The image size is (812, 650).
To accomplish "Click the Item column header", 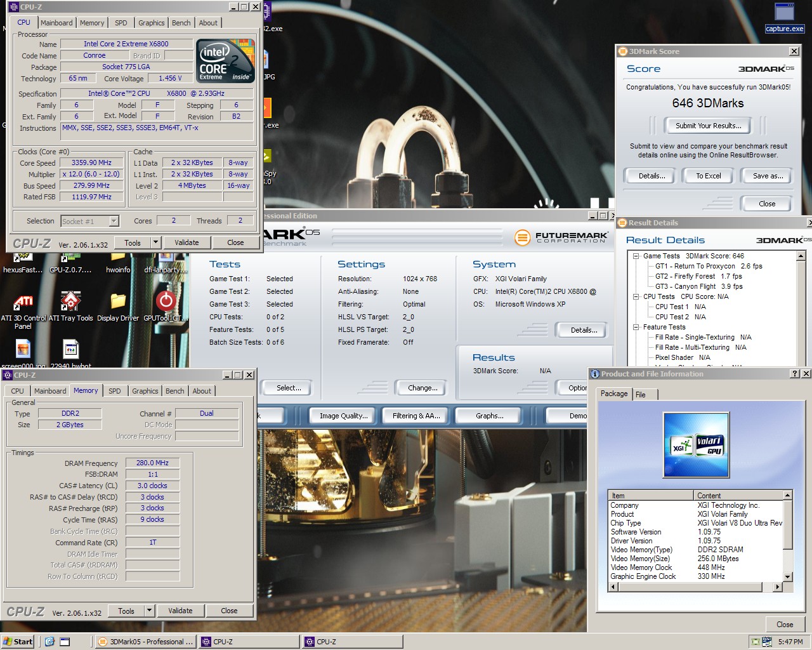I will click(651, 495).
